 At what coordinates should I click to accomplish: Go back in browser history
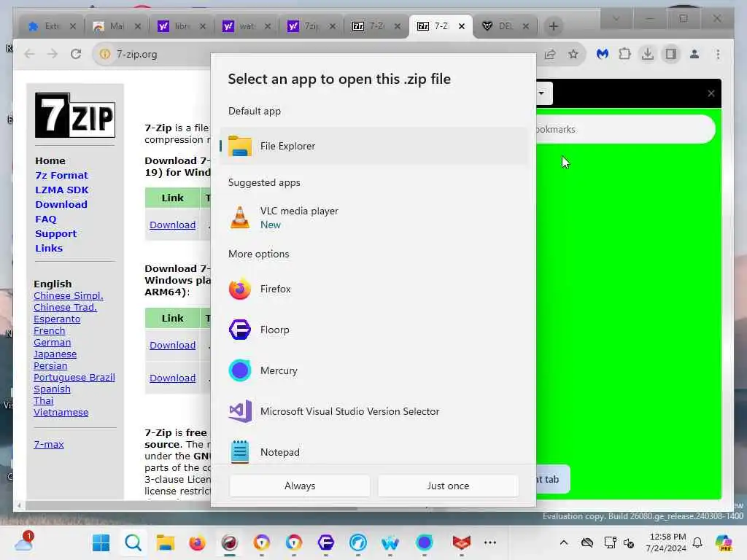(29, 54)
